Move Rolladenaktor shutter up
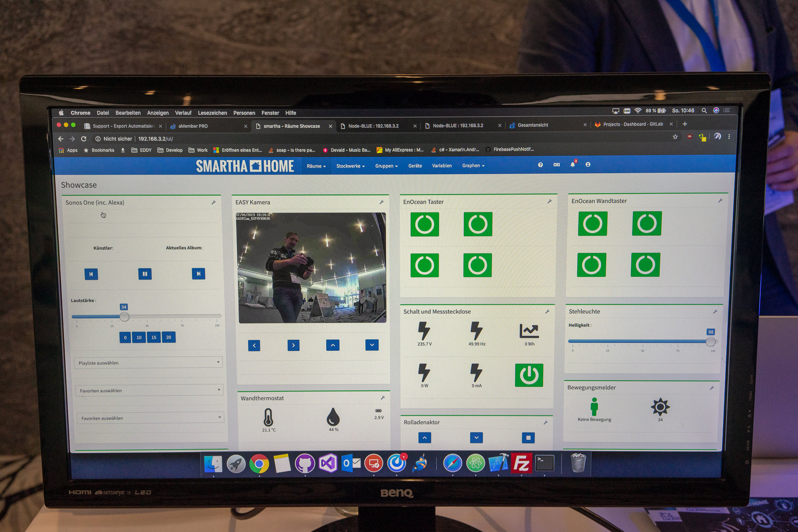This screenshot has height=532, width=798. click(424, 438)
